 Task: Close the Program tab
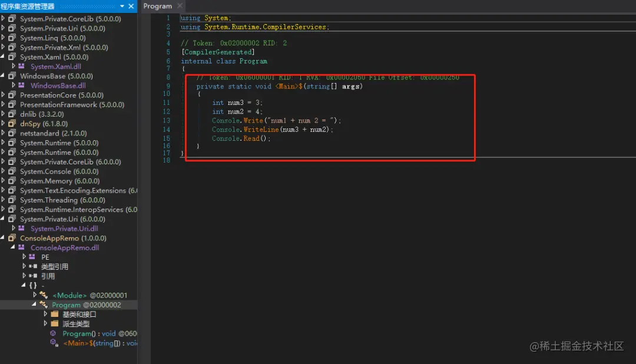coord(180,6)
